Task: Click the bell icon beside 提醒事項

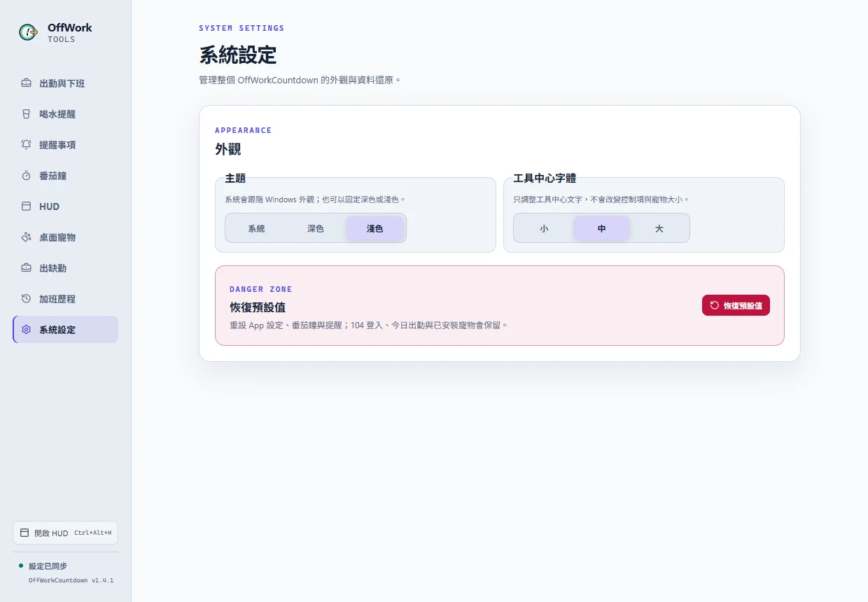Action: [x=26, y=145]
